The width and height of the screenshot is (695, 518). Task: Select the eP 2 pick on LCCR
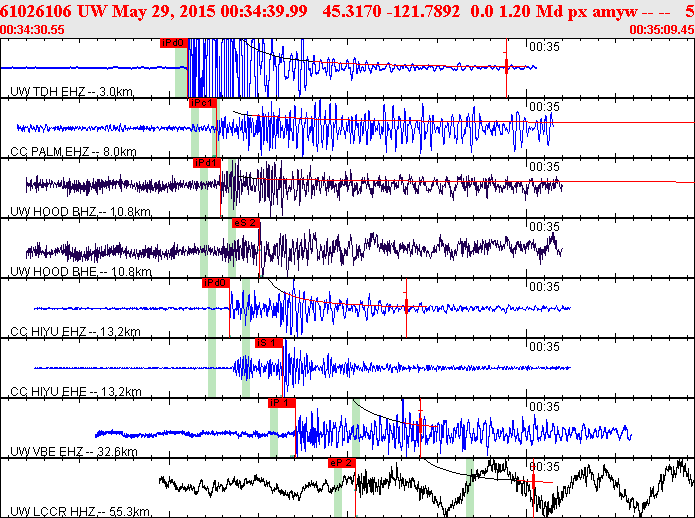tap(342, 463)
